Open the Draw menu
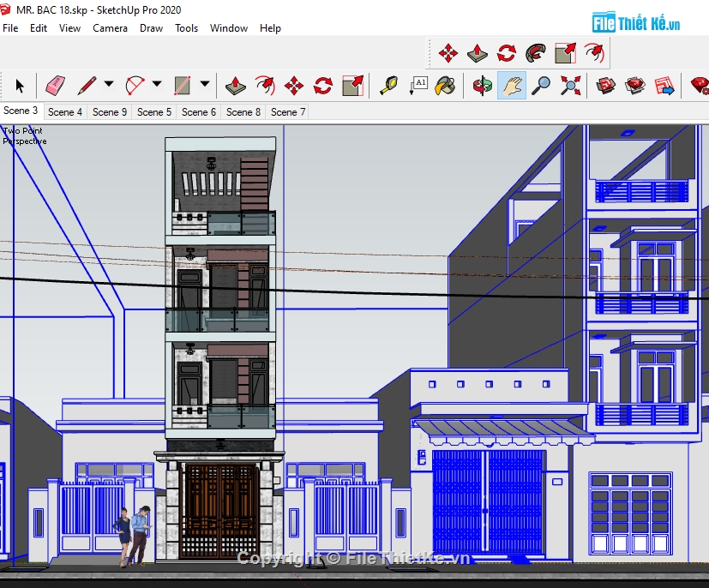This screenshot has width=709, height=588. [x=151, y=28]
